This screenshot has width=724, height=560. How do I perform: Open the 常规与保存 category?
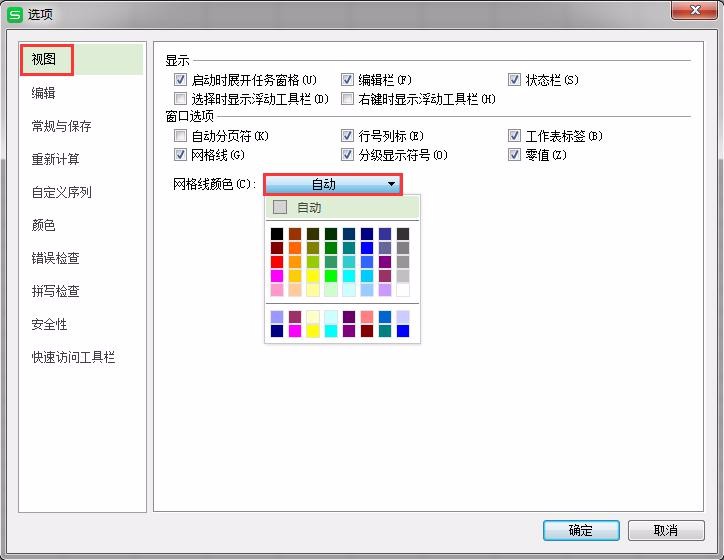61,126
